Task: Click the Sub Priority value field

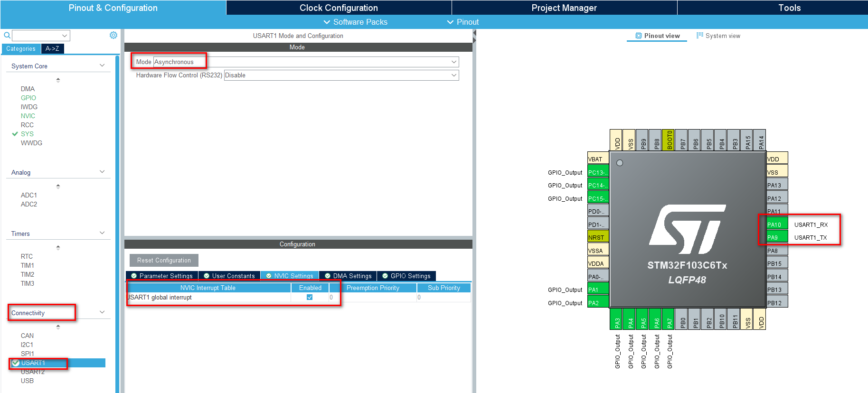Action: point(443,297)
